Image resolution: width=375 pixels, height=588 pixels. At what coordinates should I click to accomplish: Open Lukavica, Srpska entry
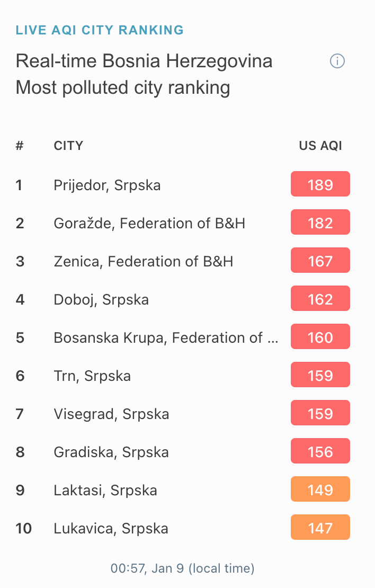tap(111, 528)
